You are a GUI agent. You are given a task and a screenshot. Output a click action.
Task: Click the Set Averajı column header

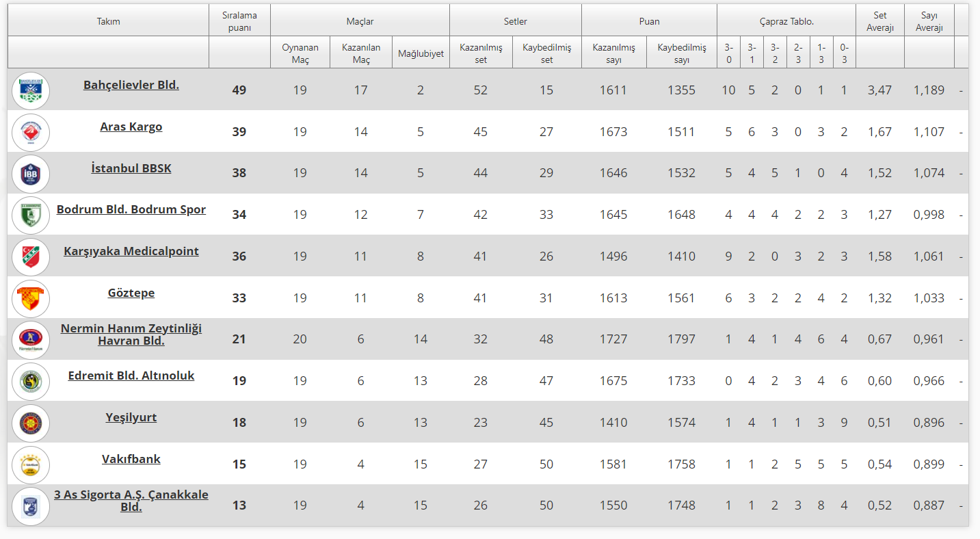[879, 21]
